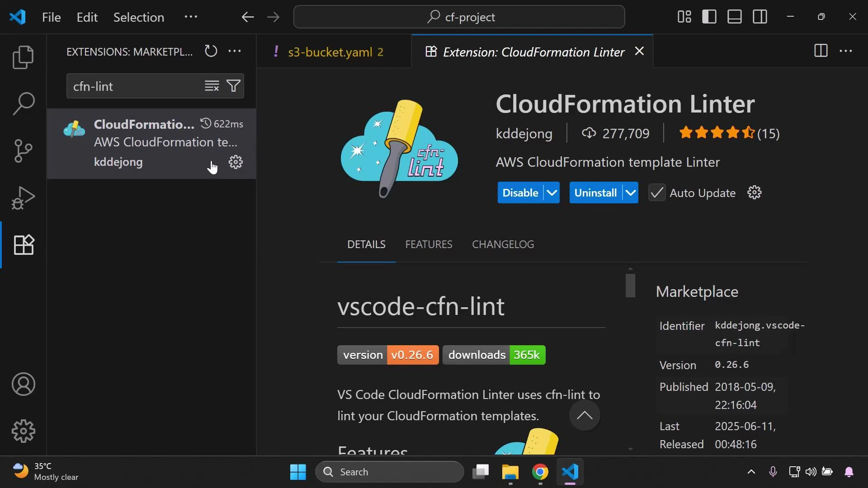Screen dimensions: 868x488
Task: Refresh the extensions marketplace list
Action: [211, 51]
